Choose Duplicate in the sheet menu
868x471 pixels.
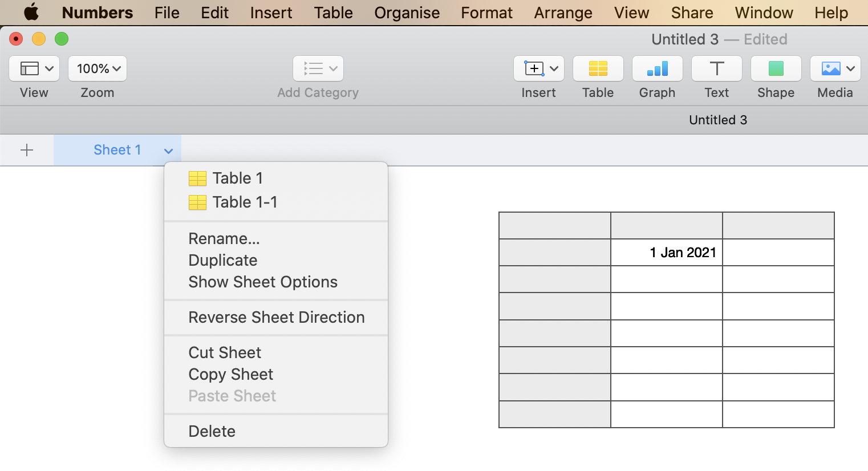click(x=222, y=260)
